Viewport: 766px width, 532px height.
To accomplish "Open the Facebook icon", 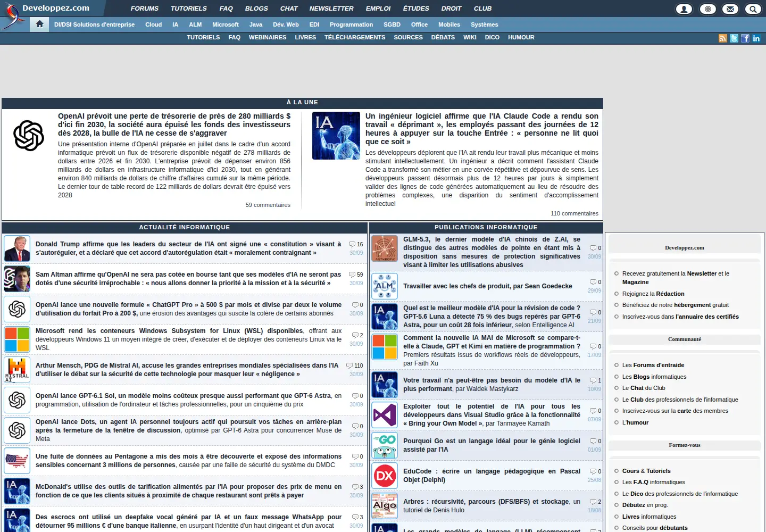I will tap(745, 38).
